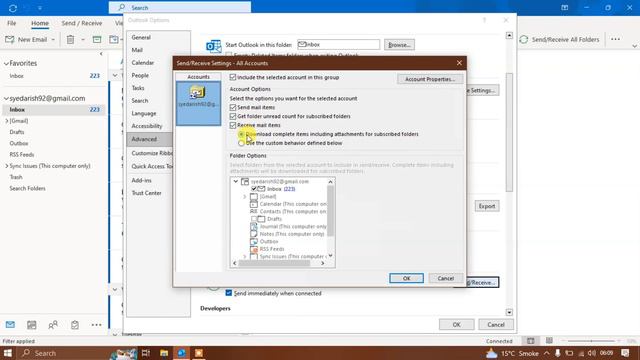
Task: Toggle Receive mail items checkbox
Action: 233,125
